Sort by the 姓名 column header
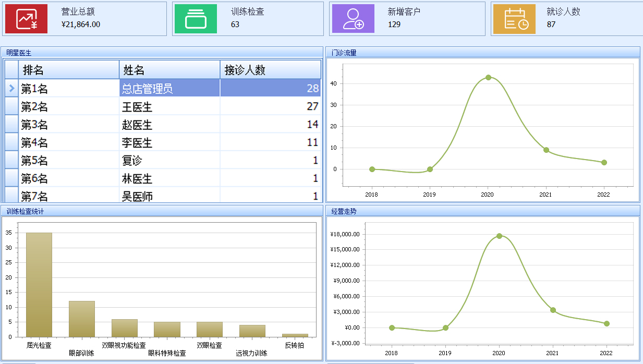The image size is (643, 364). pos(170,70)
